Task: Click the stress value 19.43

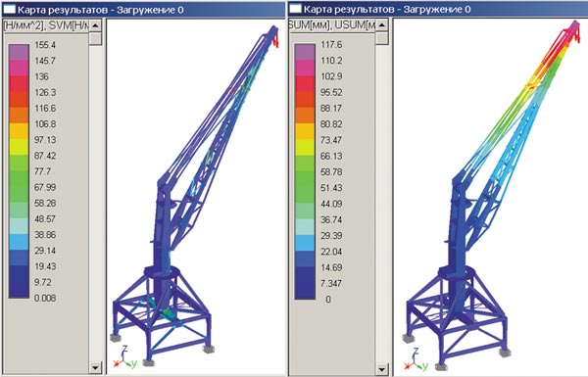Action: tap(45, 266)
